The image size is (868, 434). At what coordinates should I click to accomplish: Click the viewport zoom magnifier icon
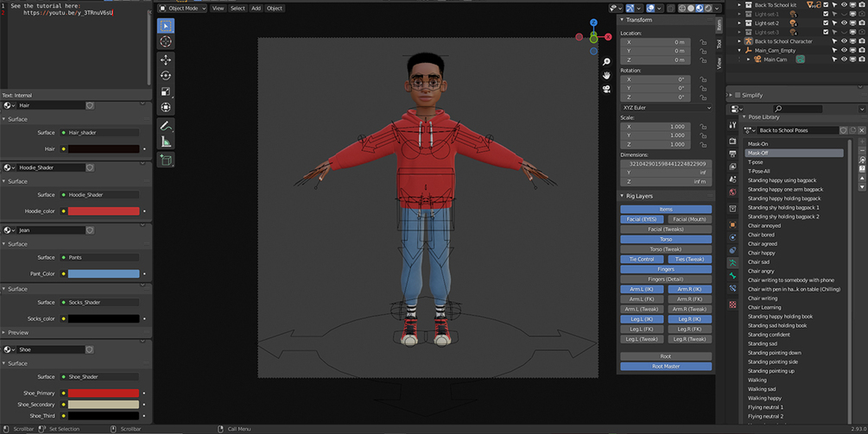point(607,62)
